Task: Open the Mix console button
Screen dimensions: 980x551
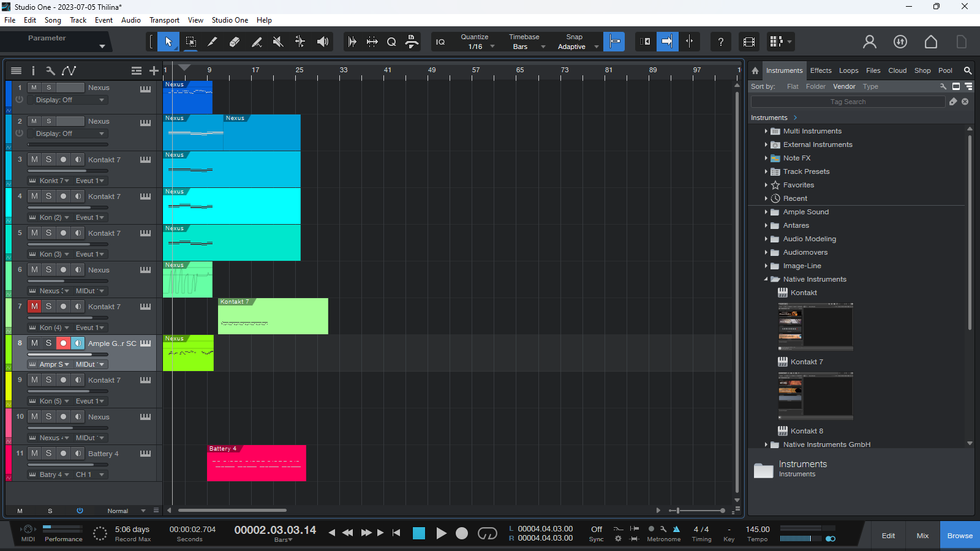Action: 922,536
